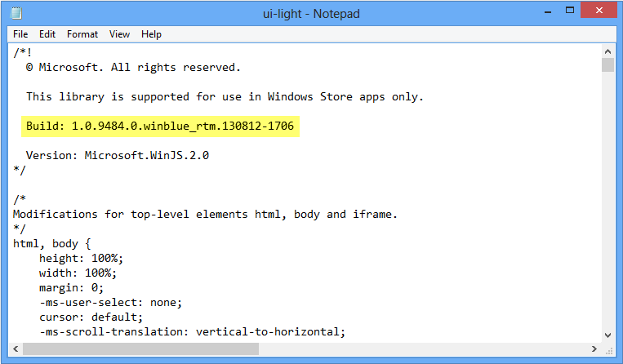Click the highlighted Build version line
The width and height of the screenshot is (623, 364).
click(160, 127)
